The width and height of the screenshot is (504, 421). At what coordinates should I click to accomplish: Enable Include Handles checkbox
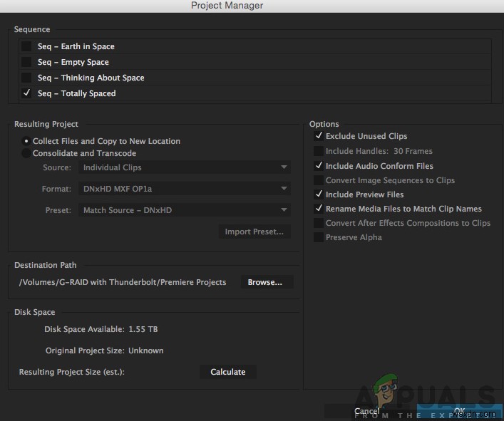coord(319,151)
